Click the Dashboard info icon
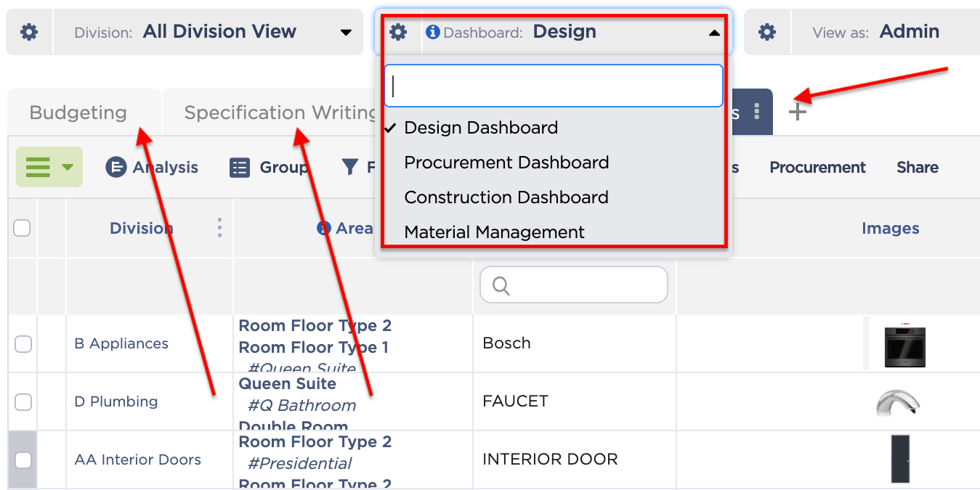 (x=433, y=32)
